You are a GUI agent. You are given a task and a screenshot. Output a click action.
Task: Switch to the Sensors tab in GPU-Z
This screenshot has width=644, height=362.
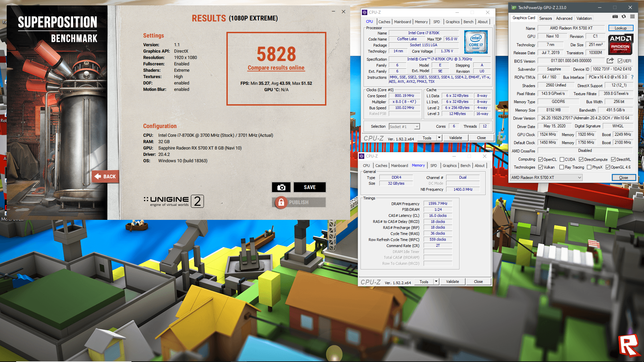coord(545,18)
